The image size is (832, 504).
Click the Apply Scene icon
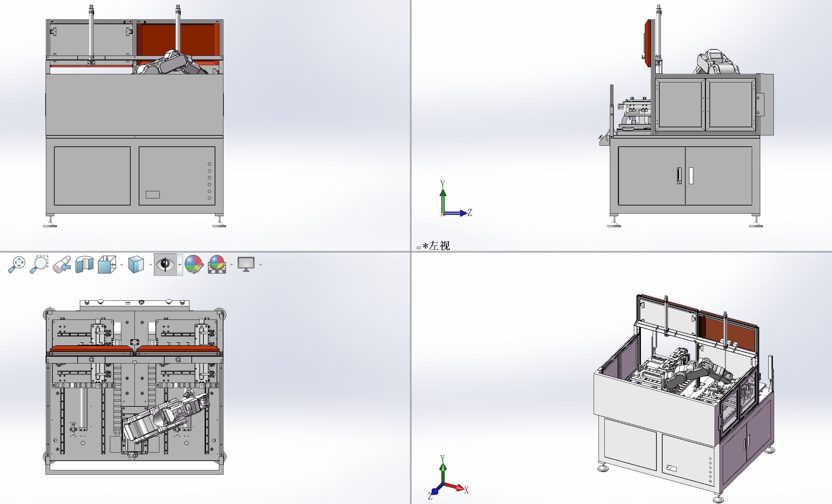(x=217, y=265)
